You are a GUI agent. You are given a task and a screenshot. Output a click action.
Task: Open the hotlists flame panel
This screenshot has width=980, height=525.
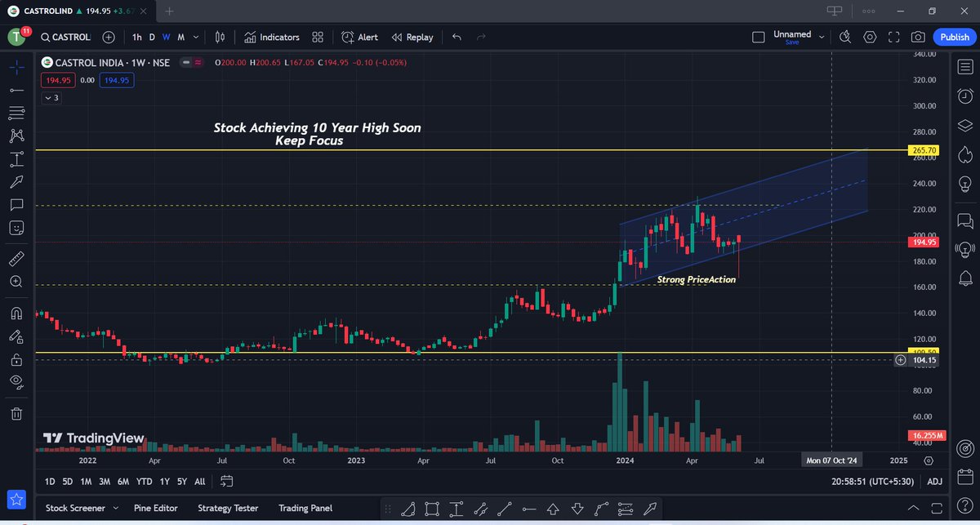point(964,154)
